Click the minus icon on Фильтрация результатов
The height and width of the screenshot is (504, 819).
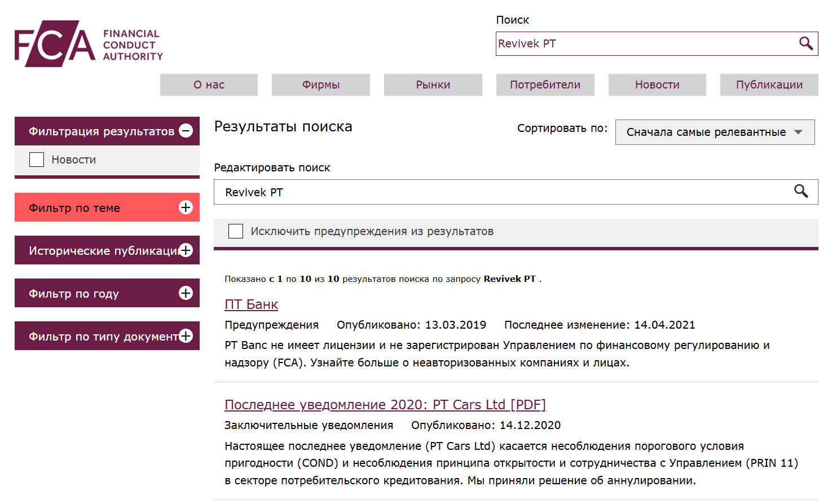(x=186, y=131)
